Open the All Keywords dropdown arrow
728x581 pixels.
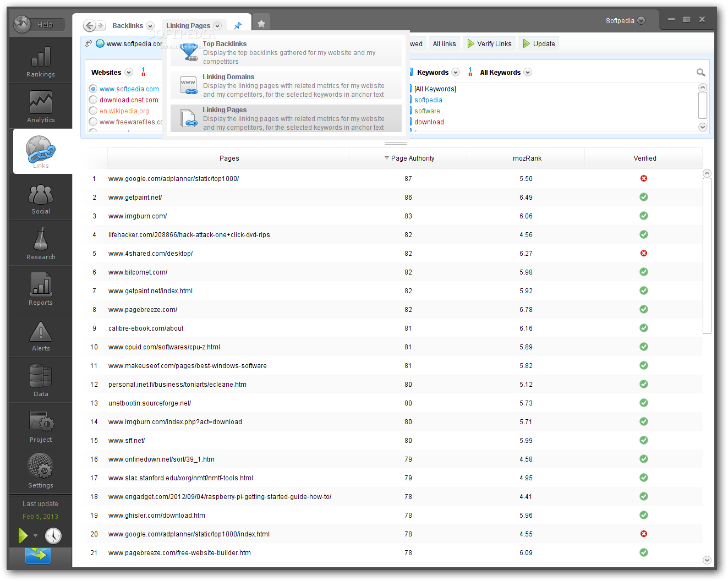click(528, 72)
